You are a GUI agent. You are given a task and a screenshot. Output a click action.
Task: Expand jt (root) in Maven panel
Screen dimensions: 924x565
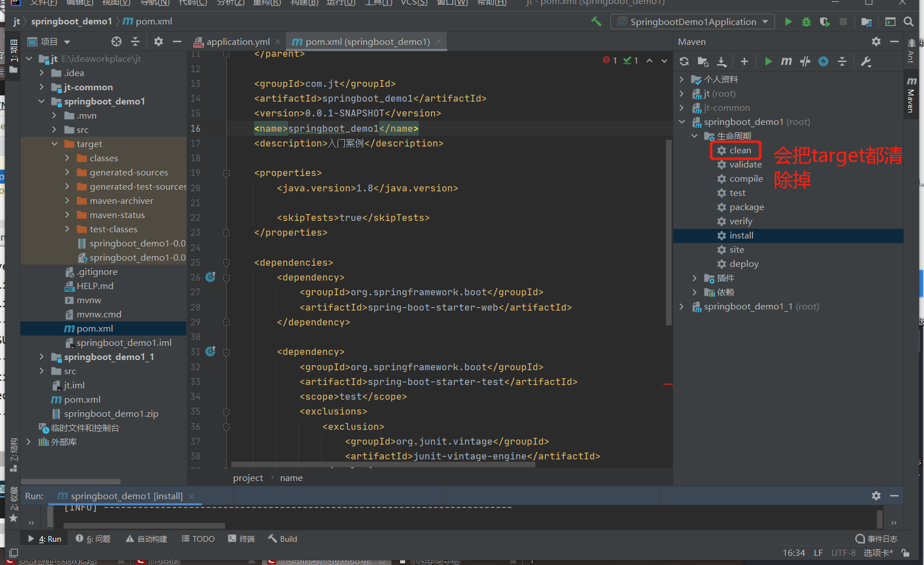[x=681, y=93]
